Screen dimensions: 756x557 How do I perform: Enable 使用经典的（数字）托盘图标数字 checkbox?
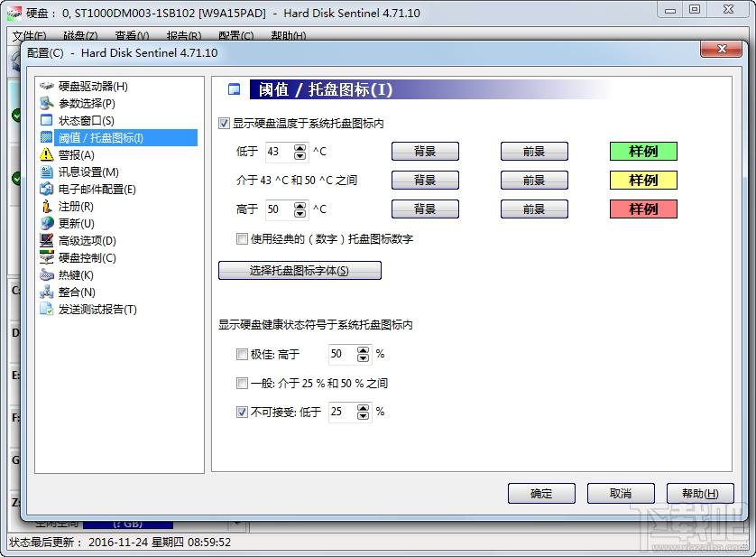(x=242, y=239)
